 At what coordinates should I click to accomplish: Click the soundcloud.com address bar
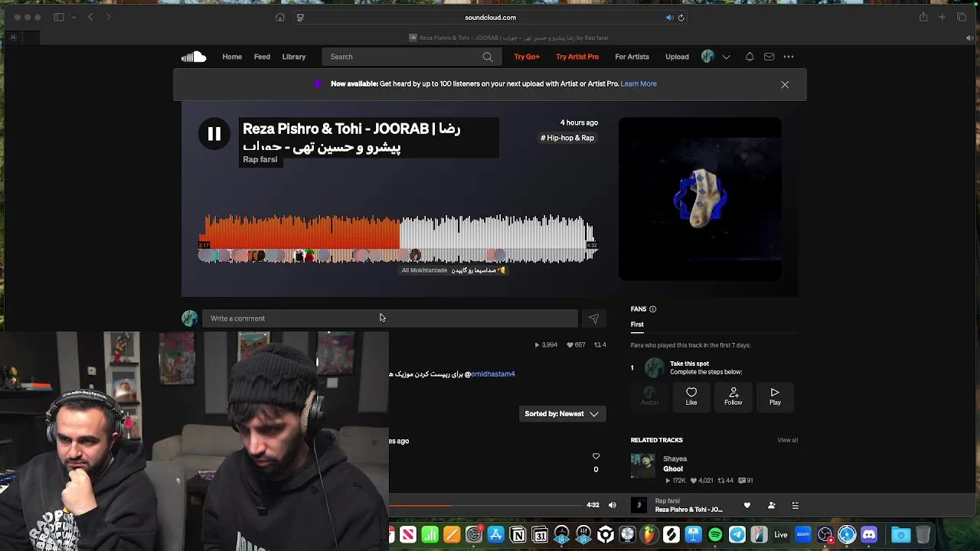[490, 18]
